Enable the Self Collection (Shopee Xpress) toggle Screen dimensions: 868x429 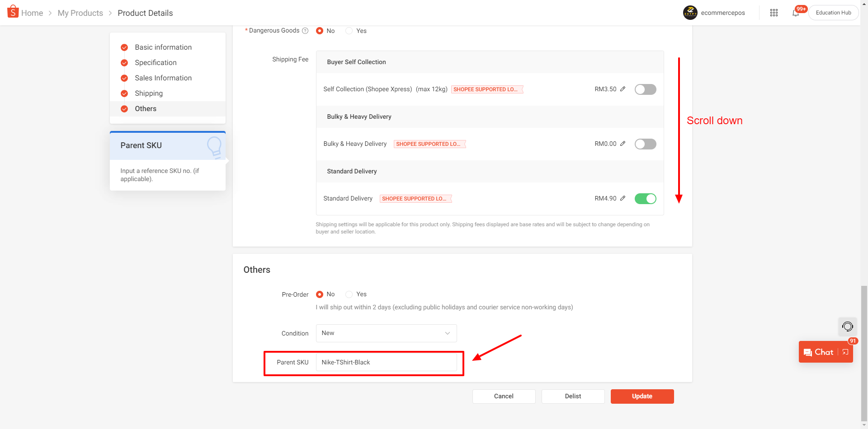(645, 89)
